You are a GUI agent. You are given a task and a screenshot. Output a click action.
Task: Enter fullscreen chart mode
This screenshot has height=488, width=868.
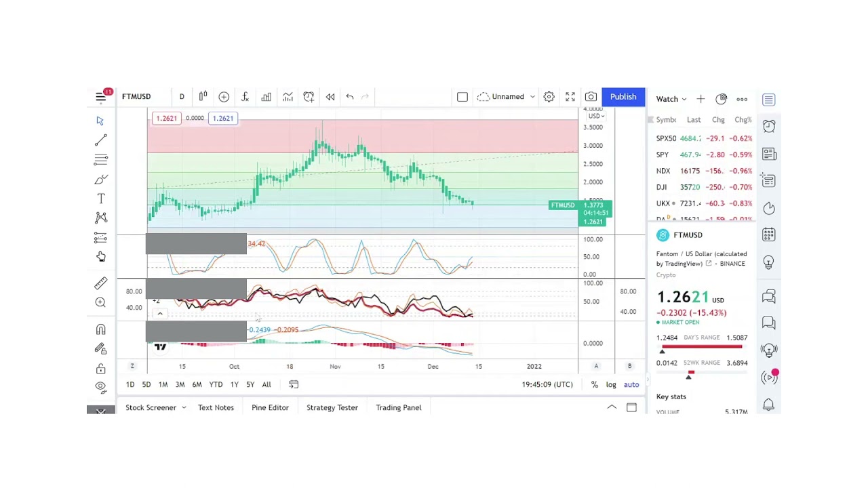pos(570,97)
